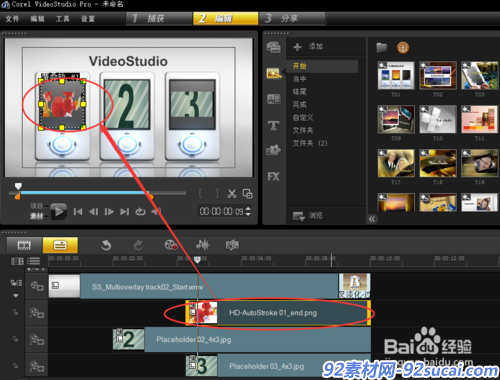Click the 浏览 browse button
500x380 pixels.
(x=307, y=216)
